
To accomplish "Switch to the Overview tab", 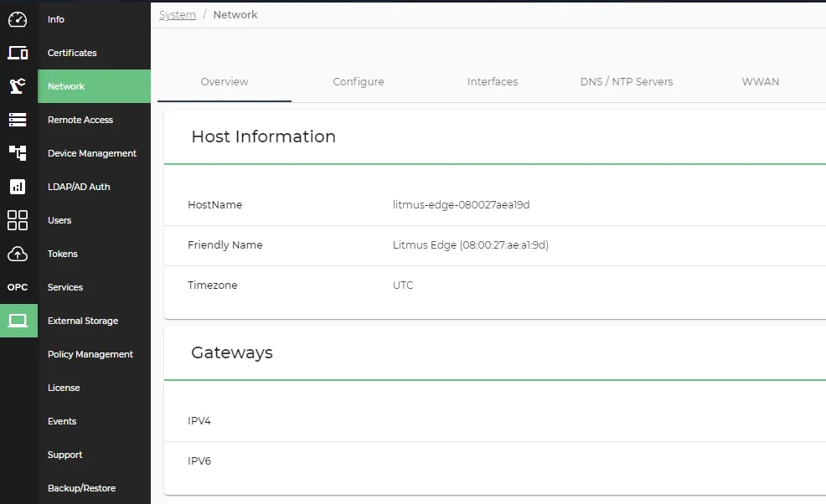I will coord(225,82).
